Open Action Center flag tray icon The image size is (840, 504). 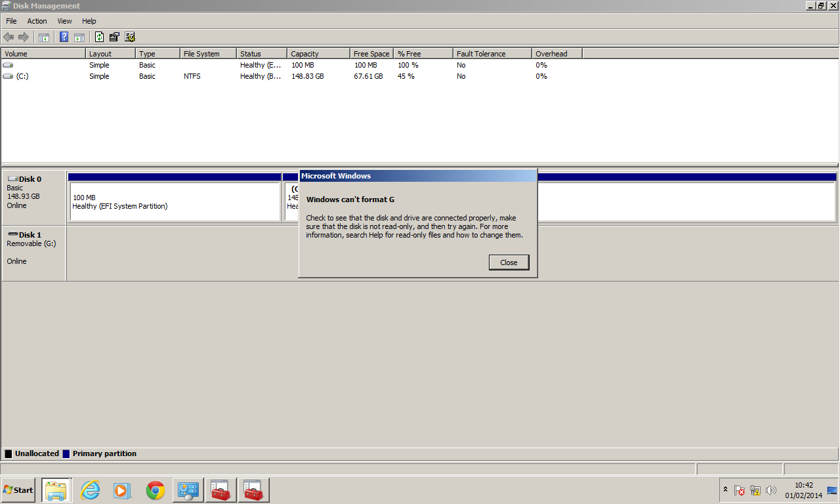tap(740, 490)
